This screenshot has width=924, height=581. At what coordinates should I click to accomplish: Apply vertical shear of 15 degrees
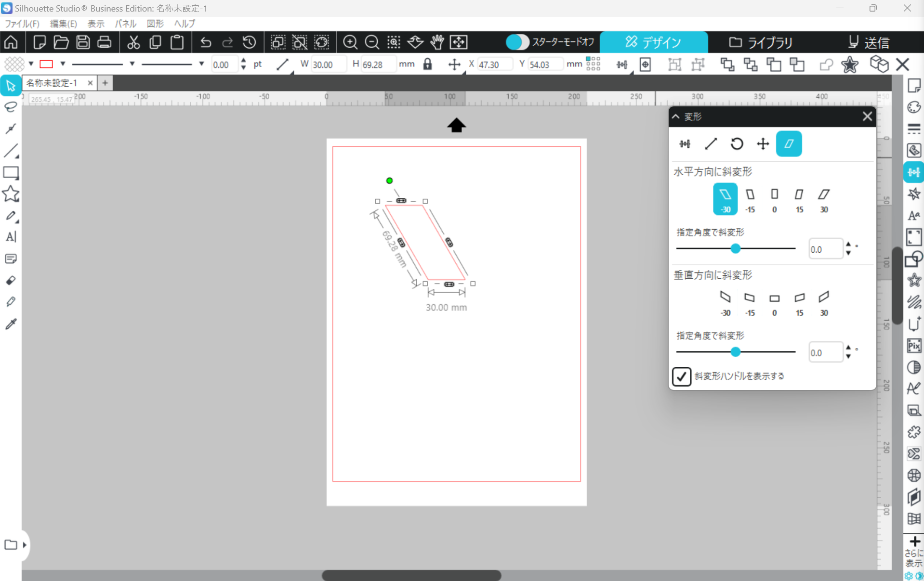pyautogui.click(x=799, y=303)
